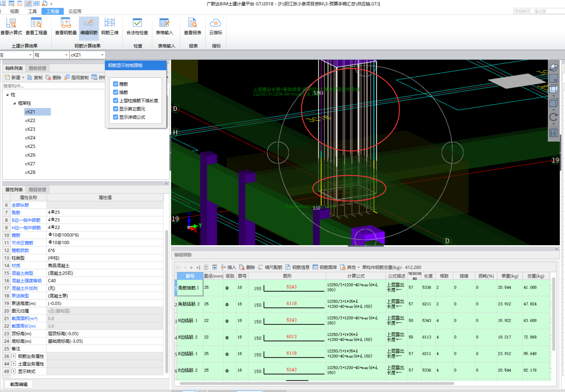Switch to 图纸管理 tab
This screenshot has height=392, width=565.
[37, 68]
